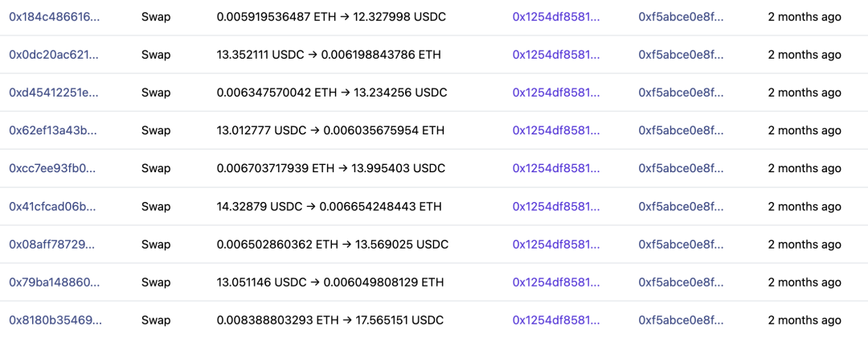Open 0xf5abce0e8f... in the 13.995403 USDC row
This screenshot has height=338, width=868.
(682, 168)
